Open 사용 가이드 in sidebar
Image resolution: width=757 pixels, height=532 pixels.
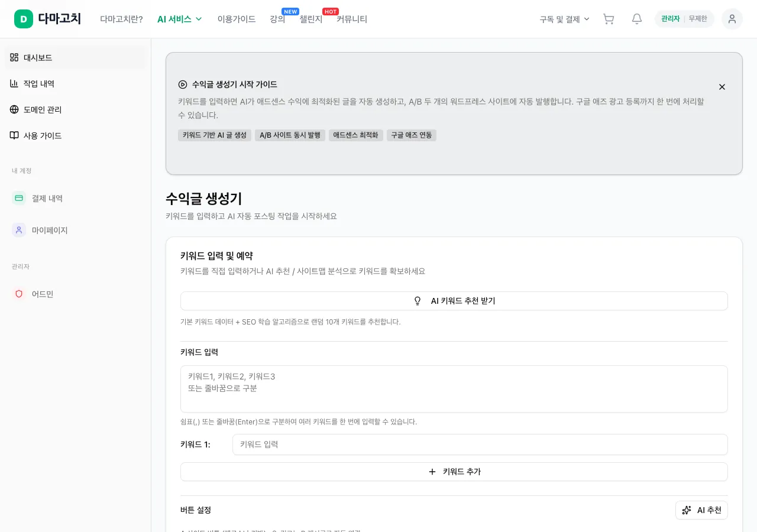75,135
